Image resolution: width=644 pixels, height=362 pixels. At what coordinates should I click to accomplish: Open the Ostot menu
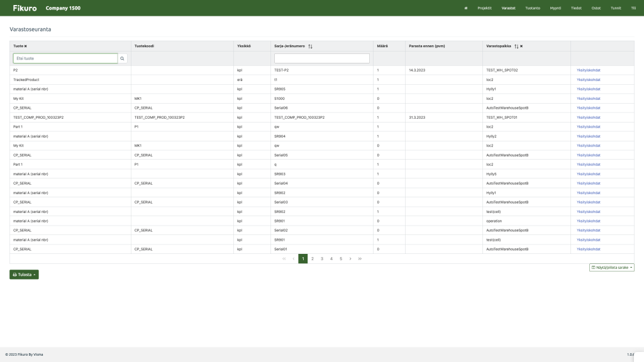pos(596,8)
